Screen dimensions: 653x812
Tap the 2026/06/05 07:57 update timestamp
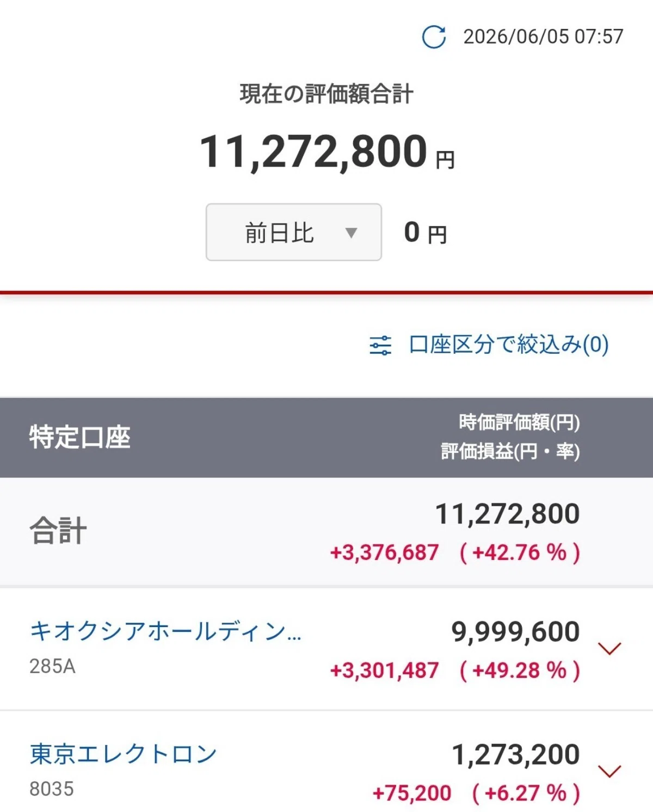pos(543,37)
